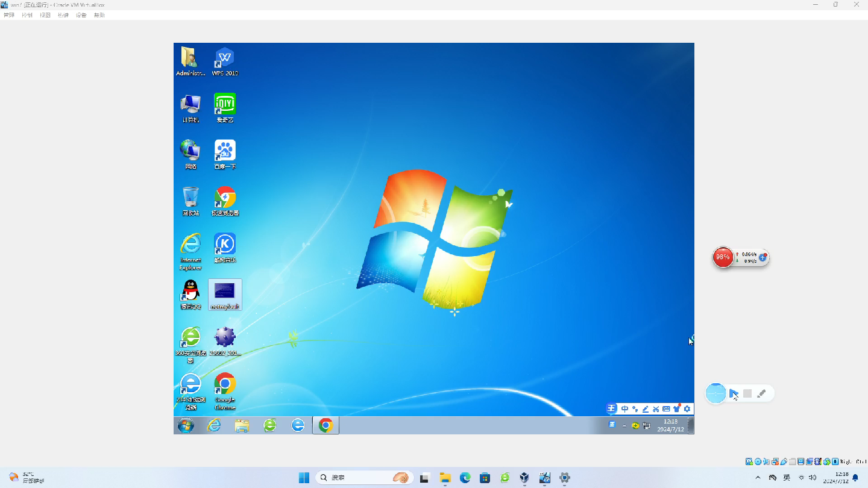Viewport: 868px width, 488px height.
Task: Open the 控制 menu in VirtualBox
Action: [x=27, y=15]
